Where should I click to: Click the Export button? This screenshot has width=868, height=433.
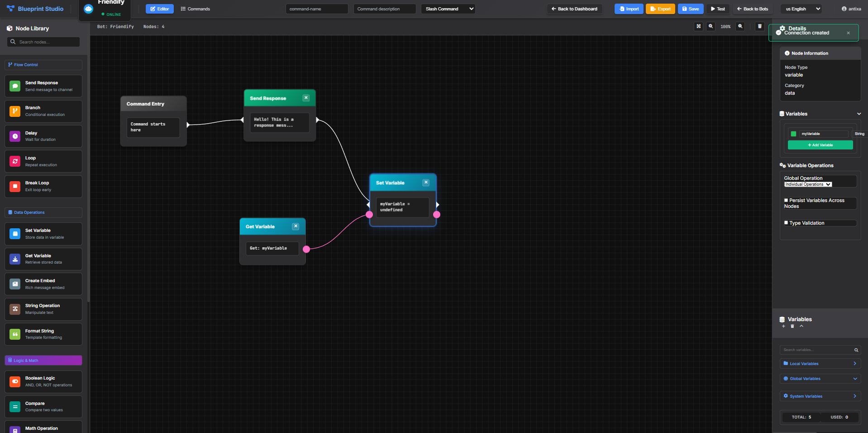(660, 9)
